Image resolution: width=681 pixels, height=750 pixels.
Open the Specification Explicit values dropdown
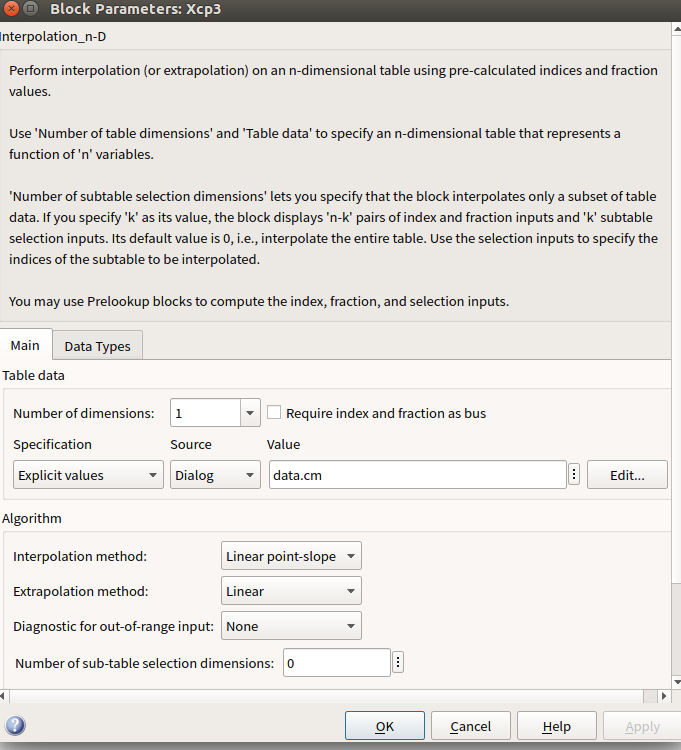(88, 474)
